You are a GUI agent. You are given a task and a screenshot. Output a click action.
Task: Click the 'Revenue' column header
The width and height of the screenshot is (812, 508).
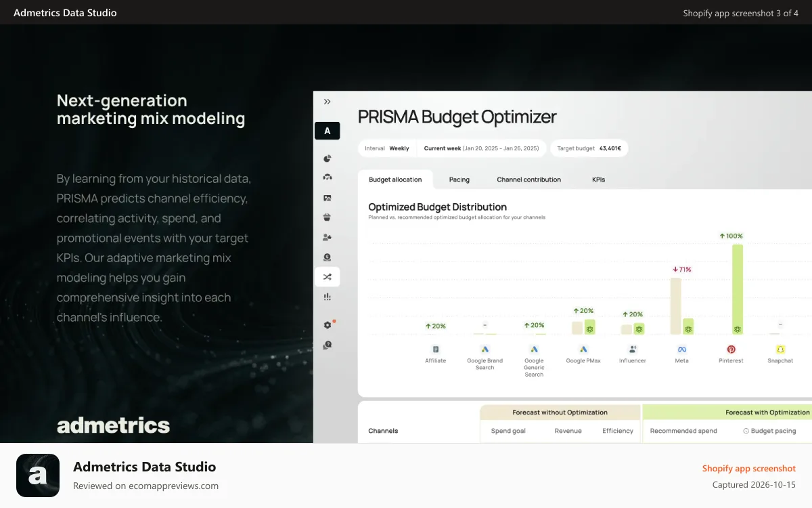568,431
